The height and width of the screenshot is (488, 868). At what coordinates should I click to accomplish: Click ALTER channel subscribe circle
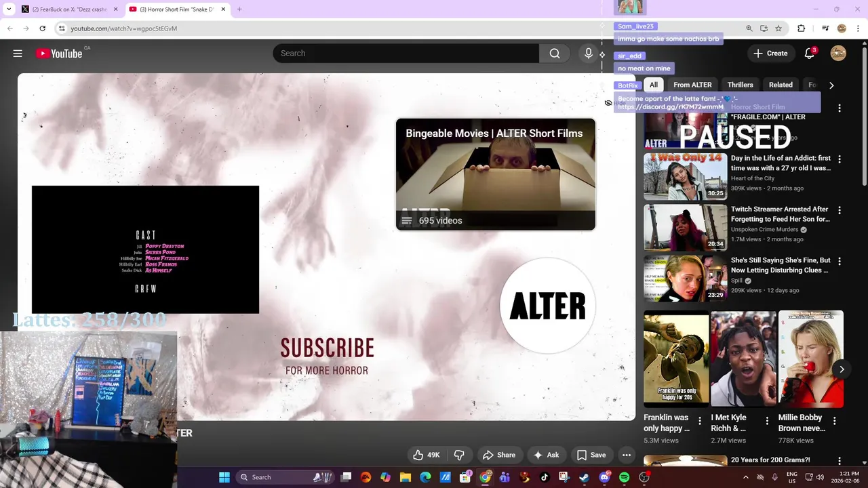[x=548, y=306]
